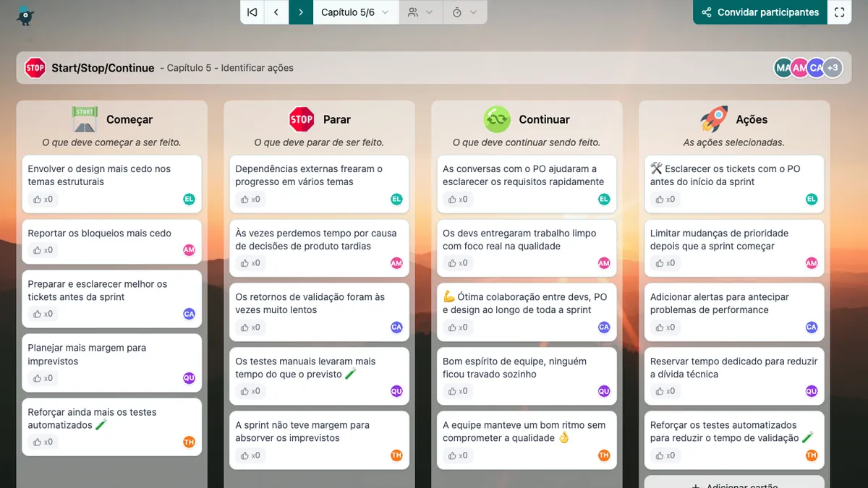Viewport: 868px width, 488px height.
Task: Jump to the first chapter
Action: [x=252, y=12]
